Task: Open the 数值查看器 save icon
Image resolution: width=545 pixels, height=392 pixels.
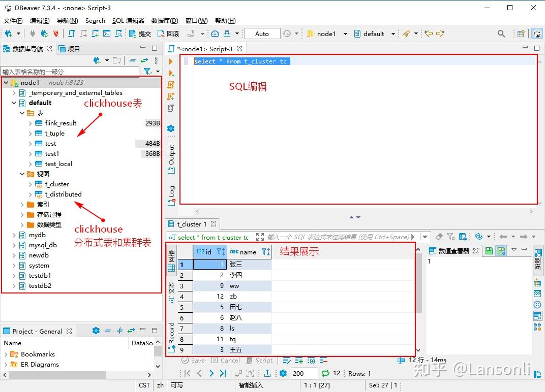Action: click(488, 250)
